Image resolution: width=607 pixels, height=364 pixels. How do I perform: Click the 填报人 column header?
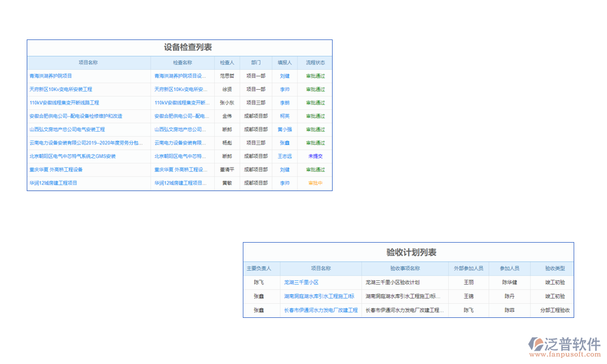click(285, 62)
